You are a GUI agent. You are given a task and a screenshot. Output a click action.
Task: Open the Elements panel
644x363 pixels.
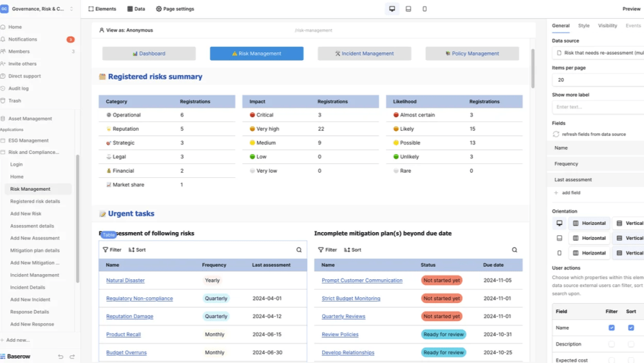click(102, 8)
